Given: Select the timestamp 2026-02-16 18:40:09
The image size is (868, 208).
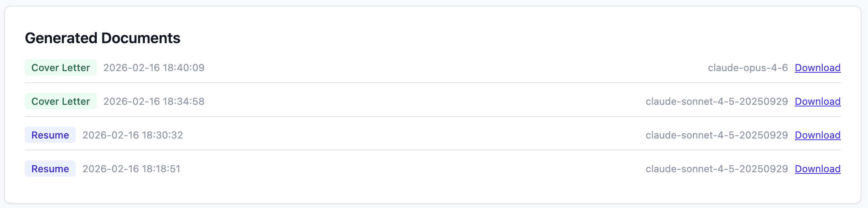Looking at the screenshot, I should pyautogui.click(x=154, y=68).
